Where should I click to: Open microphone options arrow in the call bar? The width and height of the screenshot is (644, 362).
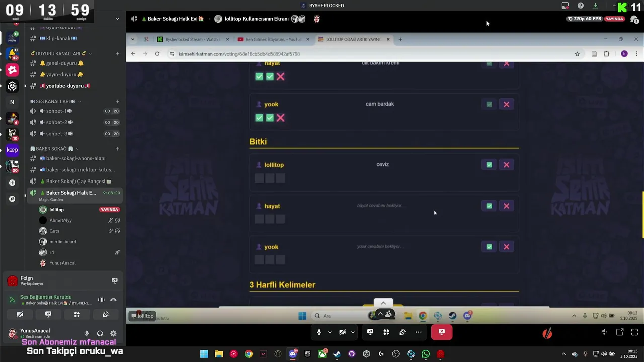point(330,332)
